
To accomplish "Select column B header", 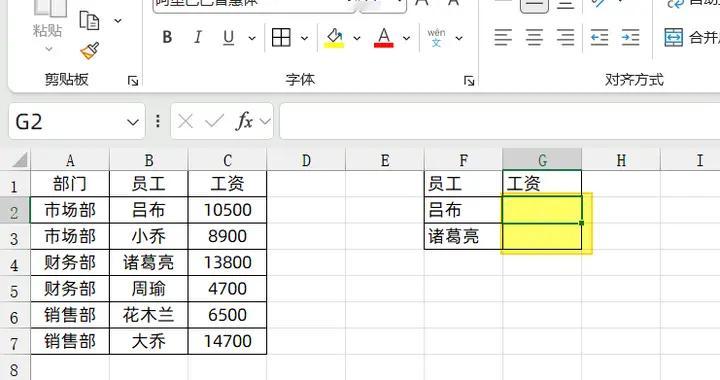I will 149,160.
